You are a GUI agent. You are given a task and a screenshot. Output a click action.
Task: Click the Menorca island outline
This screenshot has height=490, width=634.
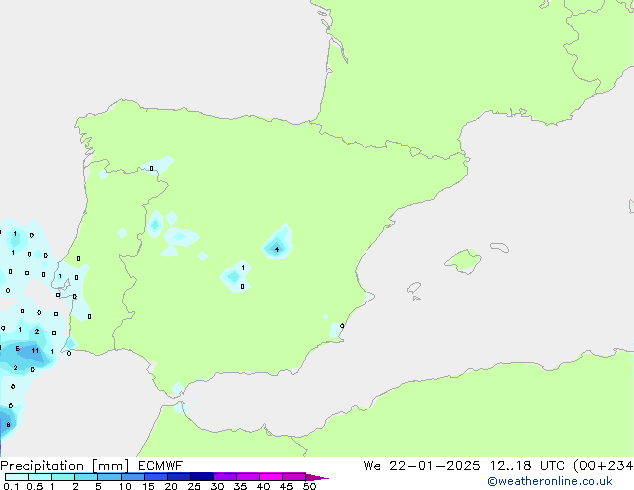click(x=499, y=247)
